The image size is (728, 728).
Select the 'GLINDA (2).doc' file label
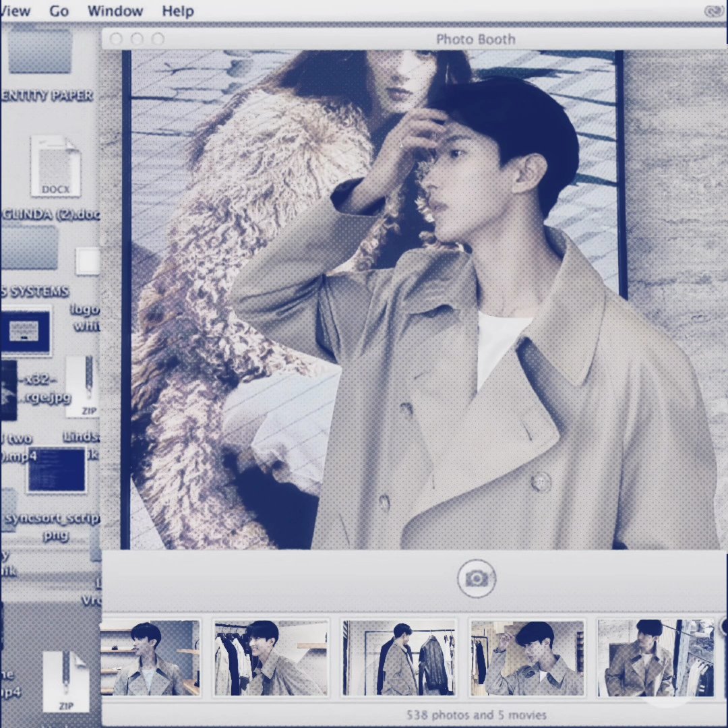pyautogui.click(x=51, y=214)
